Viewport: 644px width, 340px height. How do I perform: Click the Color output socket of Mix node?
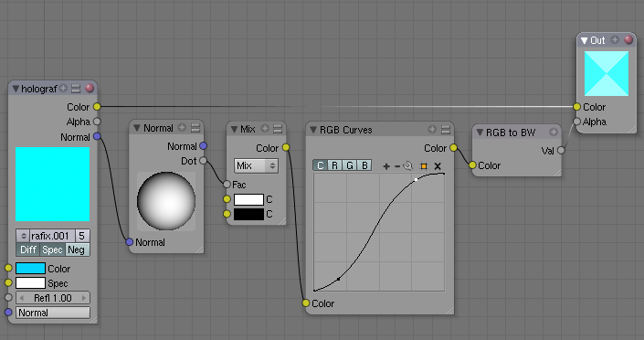tap(286, 147)
